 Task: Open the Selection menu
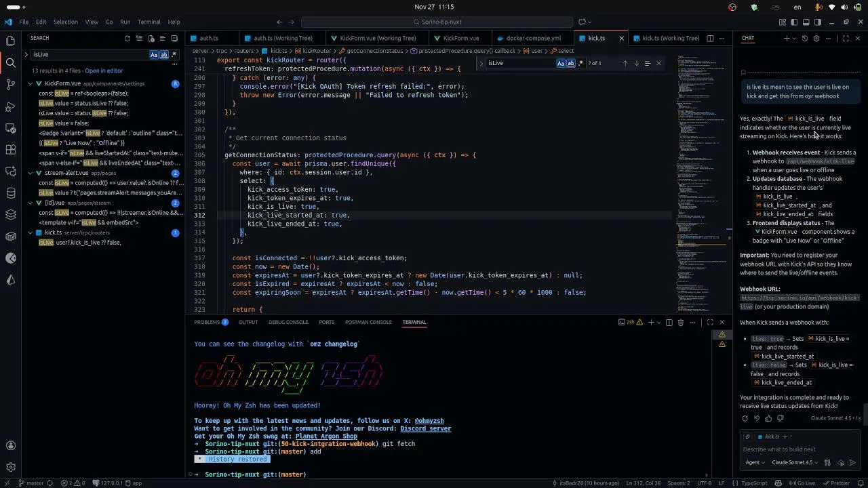click(66, 22)
